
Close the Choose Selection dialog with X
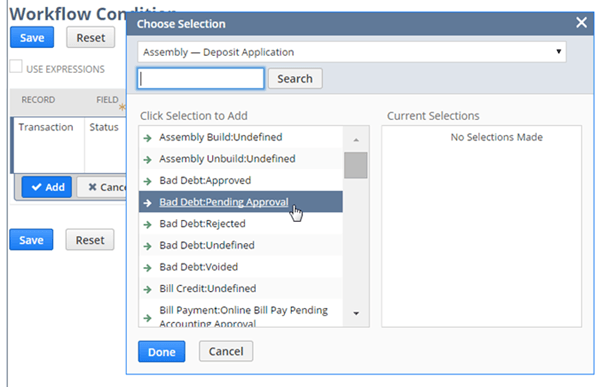pos(581,23)
